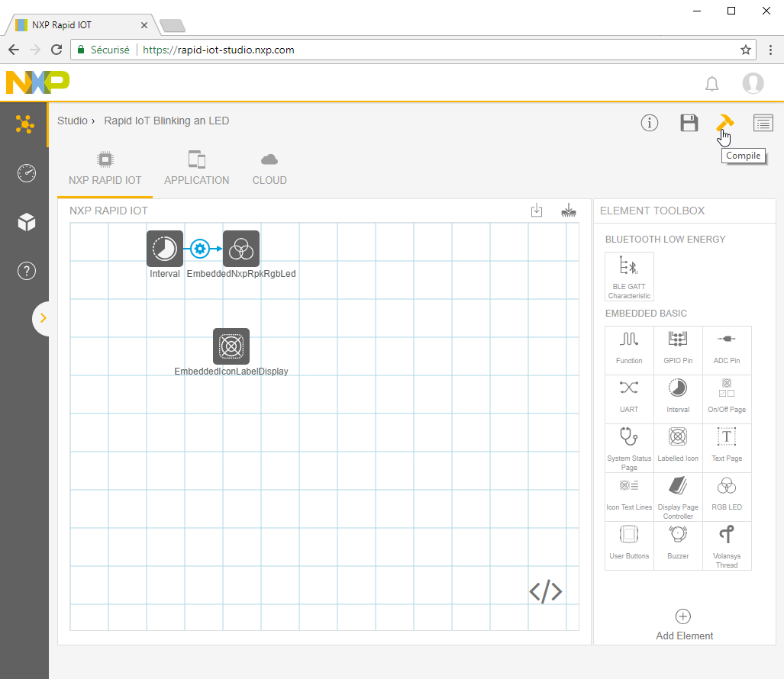Click the Studio breadcrumb link

73,121
